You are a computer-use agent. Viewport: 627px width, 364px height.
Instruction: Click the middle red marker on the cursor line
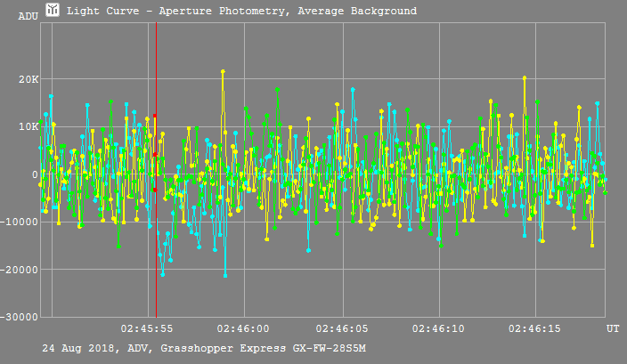point(155,154)
